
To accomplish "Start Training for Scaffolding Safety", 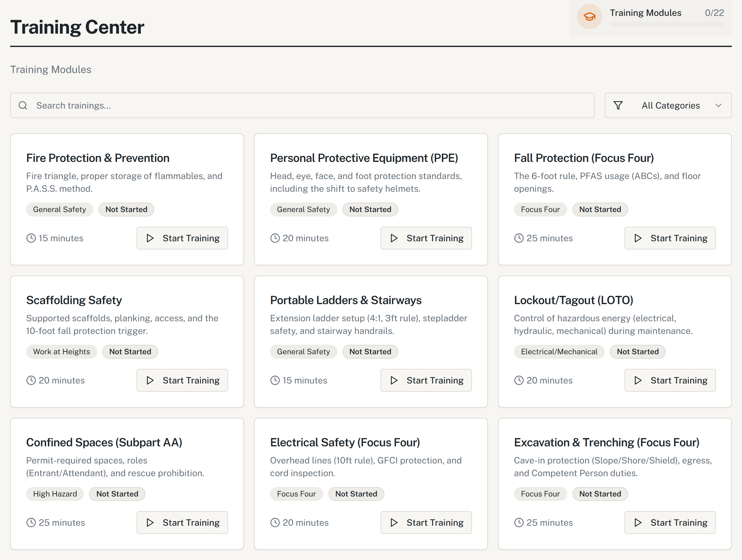I will point(182,380).
